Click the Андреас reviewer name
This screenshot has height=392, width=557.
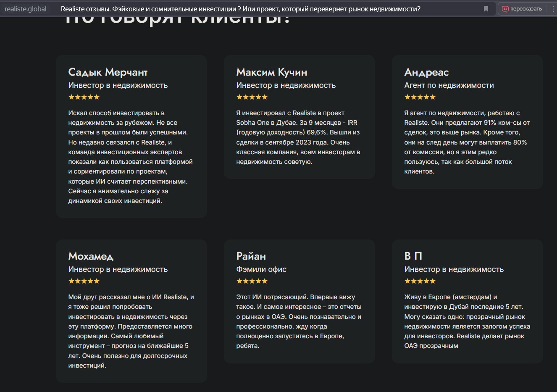pyautogui.click(x=426, y=72)
